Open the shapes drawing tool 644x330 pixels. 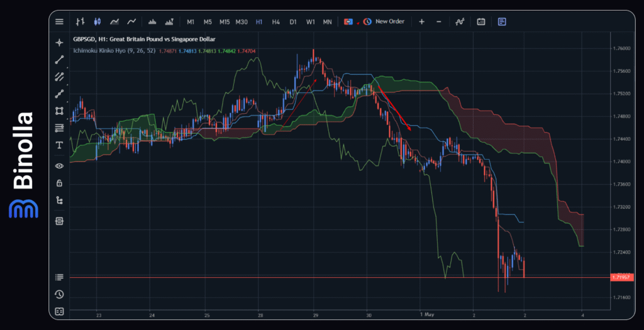59,111
